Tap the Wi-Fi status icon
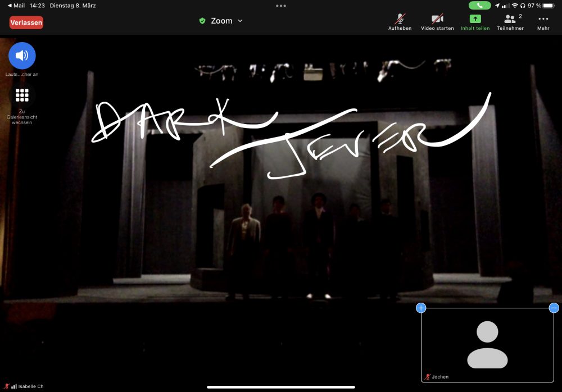562x392 pixels. point(515,6)
